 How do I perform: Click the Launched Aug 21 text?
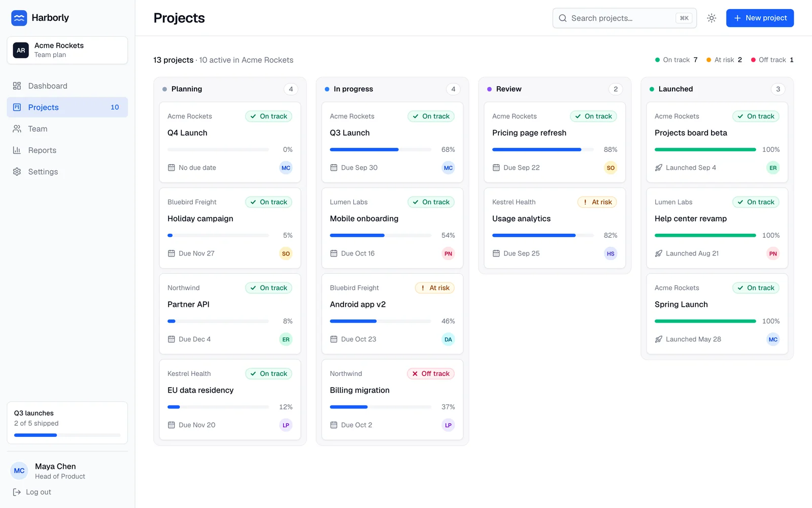click(692, 253)
